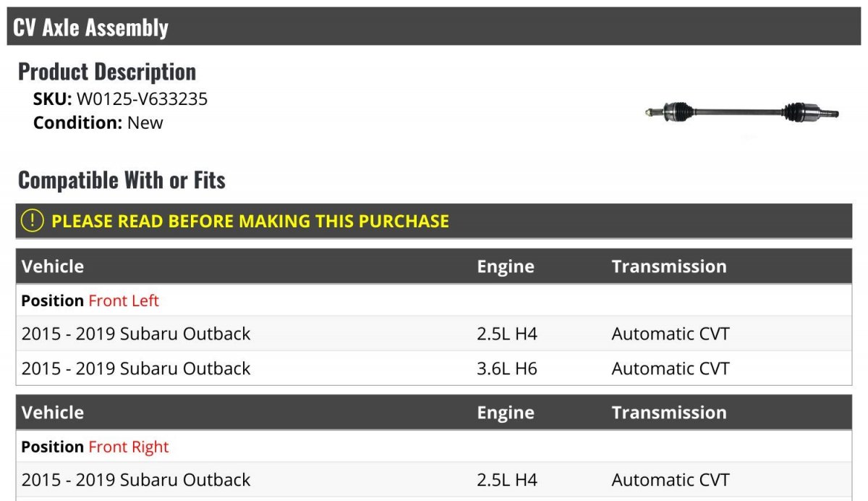Click the Condition New label
The image size is (868, 501).
click(98, 122)
